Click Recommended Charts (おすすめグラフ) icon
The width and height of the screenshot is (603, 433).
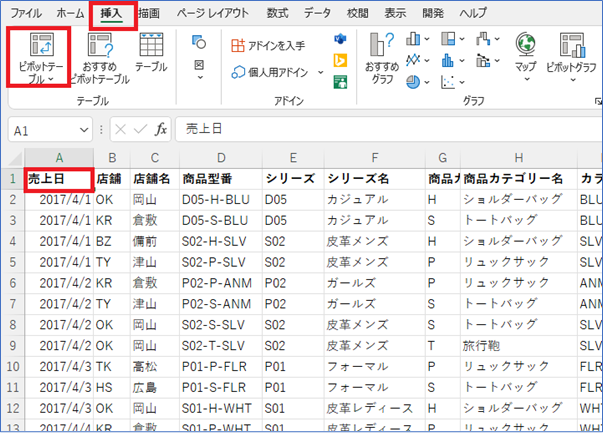coord(380,57)
